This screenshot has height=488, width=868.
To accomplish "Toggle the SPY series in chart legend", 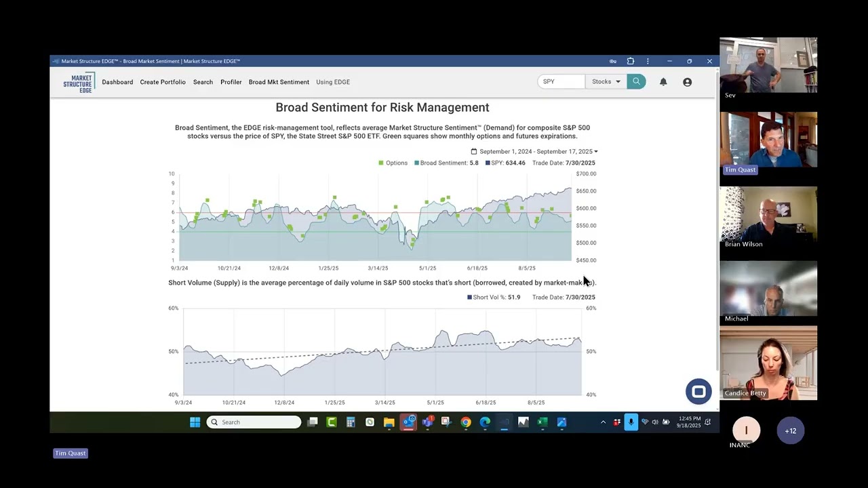I will (505, 163).
